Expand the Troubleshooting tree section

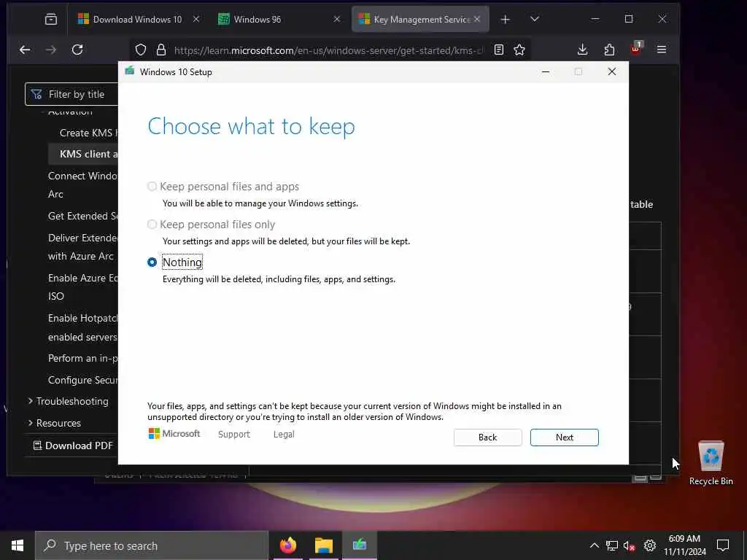[31, 401]
